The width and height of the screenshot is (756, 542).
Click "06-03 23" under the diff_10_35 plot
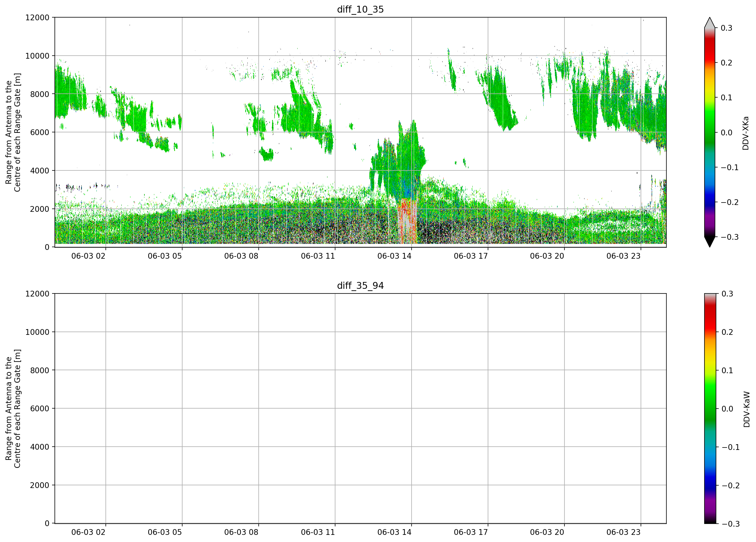coord(623,256)
